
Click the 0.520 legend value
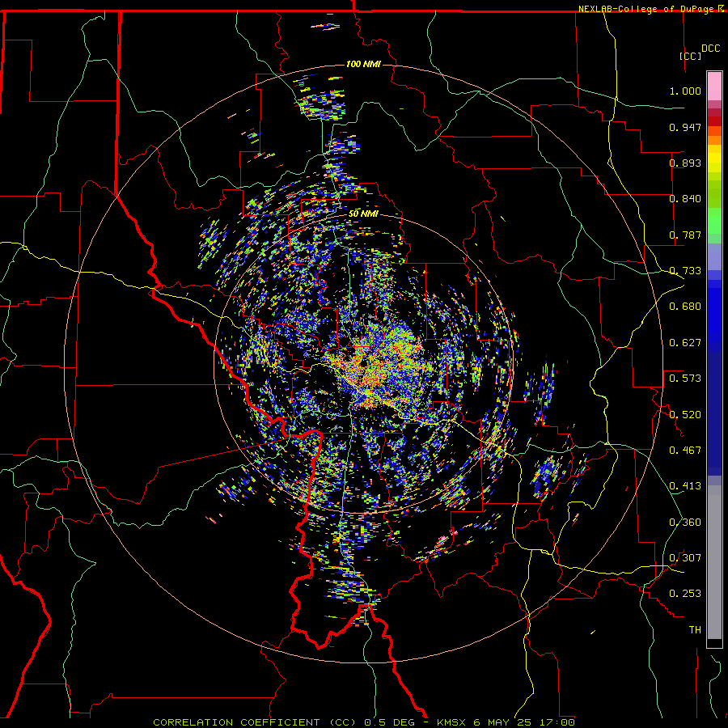point(685,415)
